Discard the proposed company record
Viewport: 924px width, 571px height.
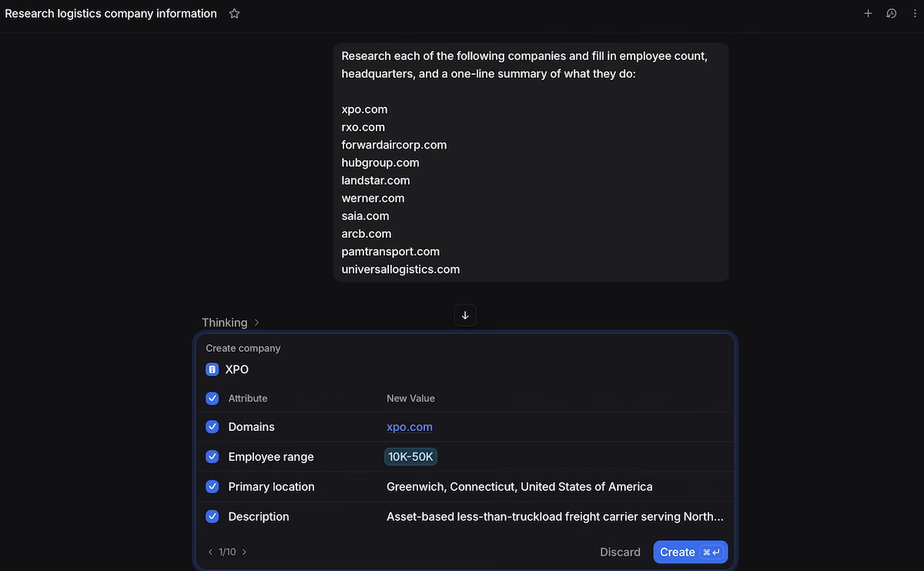[620, 552]
